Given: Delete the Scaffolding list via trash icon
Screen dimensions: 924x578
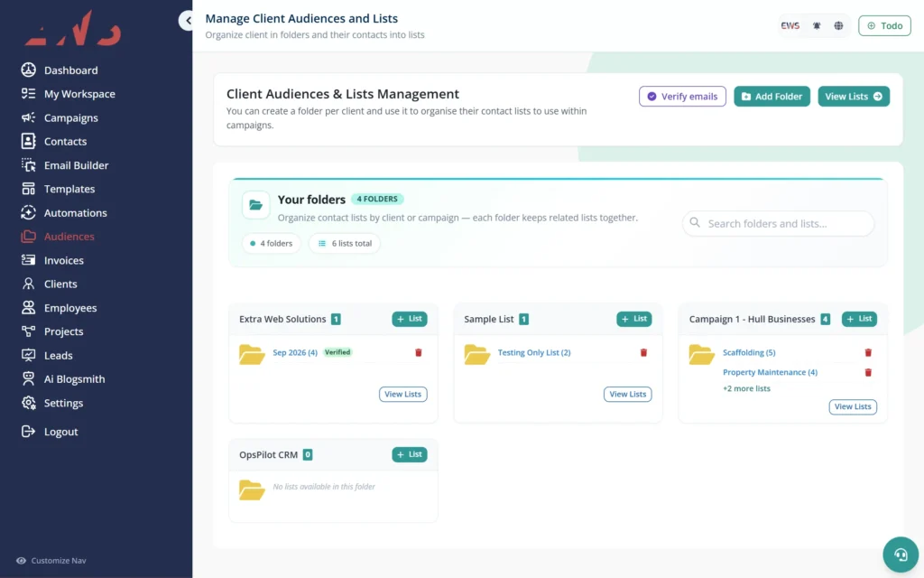Looking at the screenshot, I should pos(868,353).
